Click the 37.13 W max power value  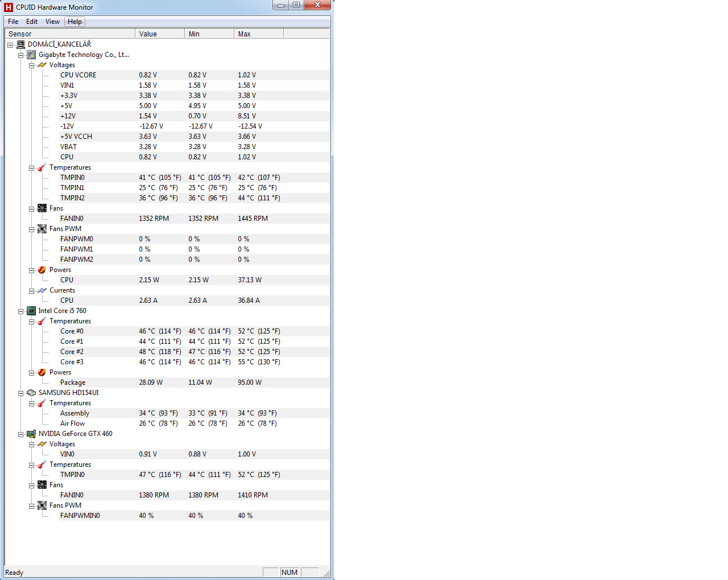[250, 280]
